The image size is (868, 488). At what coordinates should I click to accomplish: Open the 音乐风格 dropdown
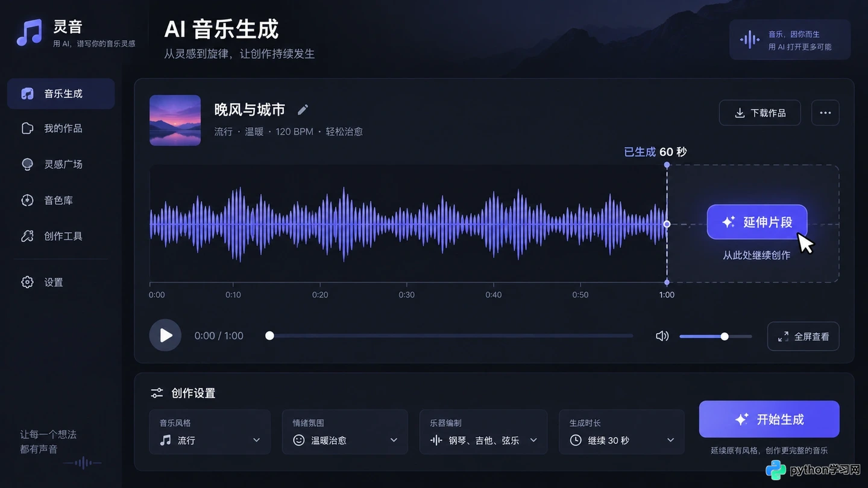point(210,432)
